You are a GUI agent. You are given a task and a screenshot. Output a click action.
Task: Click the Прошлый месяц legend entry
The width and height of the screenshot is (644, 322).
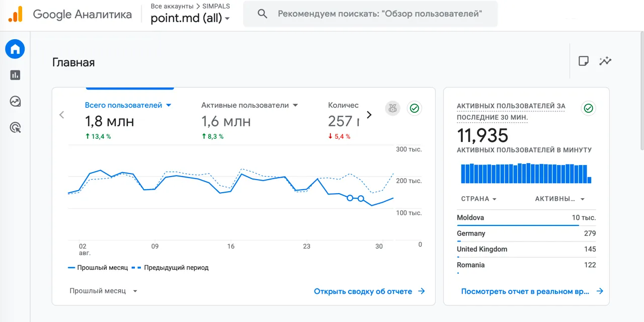pyautogui.click(x=98, y=268)
